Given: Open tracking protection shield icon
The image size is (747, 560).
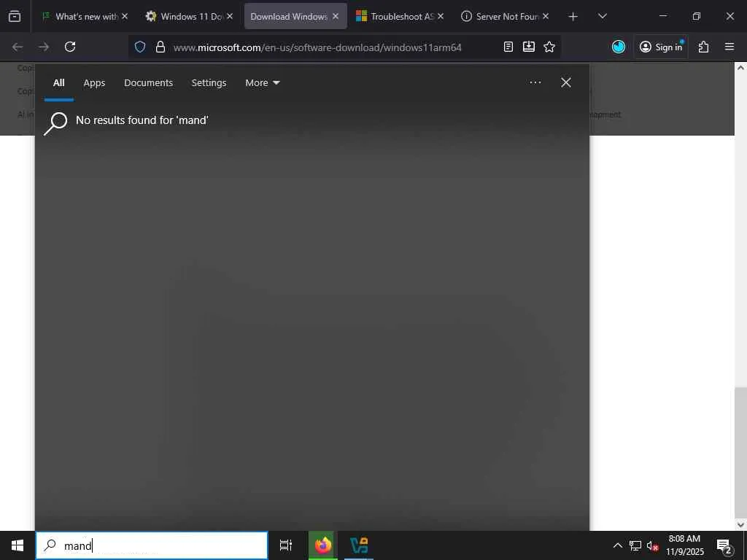Looking at the screenshot, I should (x=139, y=47).
